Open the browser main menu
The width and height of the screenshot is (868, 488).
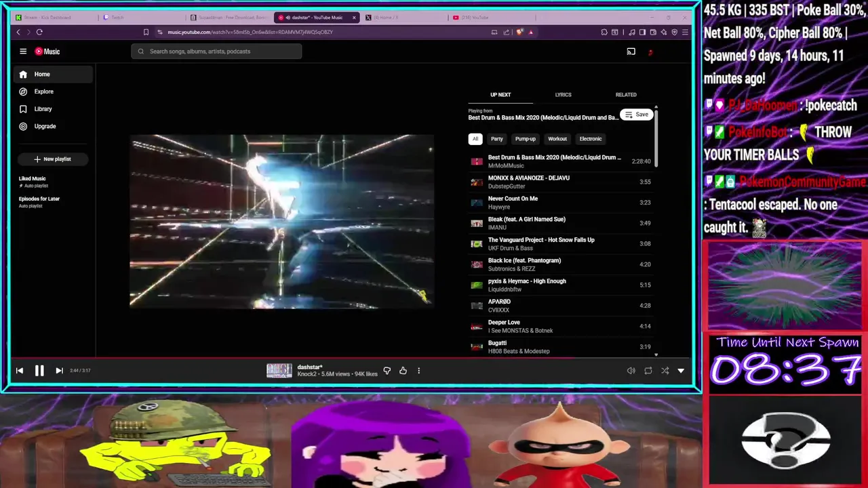pyautogui.click(x=685, y=32)
